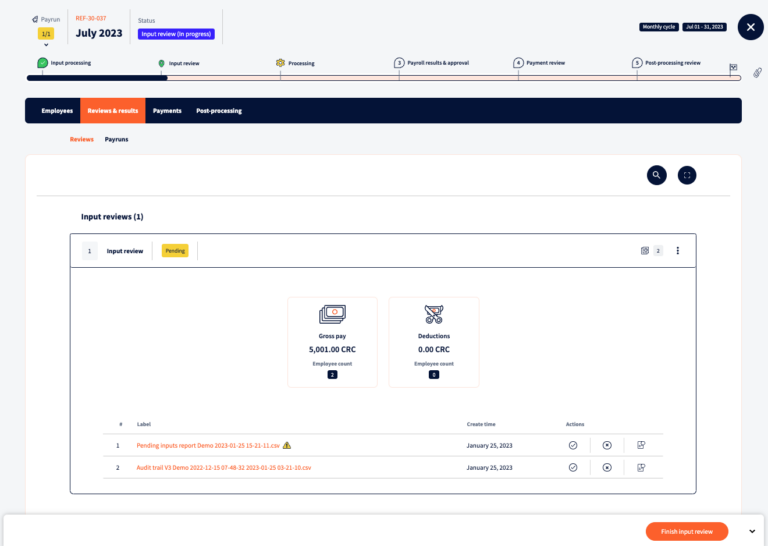The width and height of the screenshot is (768, 546).
Task: Reject the Audit trail V3 file
Action: point(607,467)
